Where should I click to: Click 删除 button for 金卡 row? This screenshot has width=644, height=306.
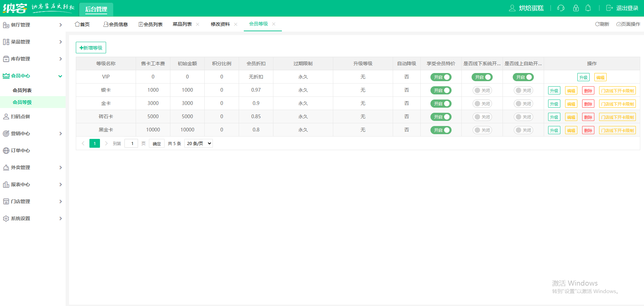coord(588,104)
